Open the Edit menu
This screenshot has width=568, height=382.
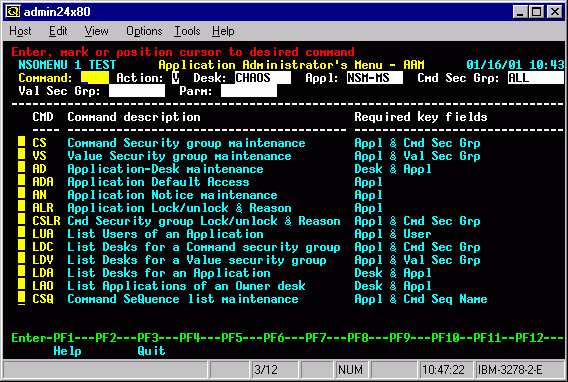(58, 31)
